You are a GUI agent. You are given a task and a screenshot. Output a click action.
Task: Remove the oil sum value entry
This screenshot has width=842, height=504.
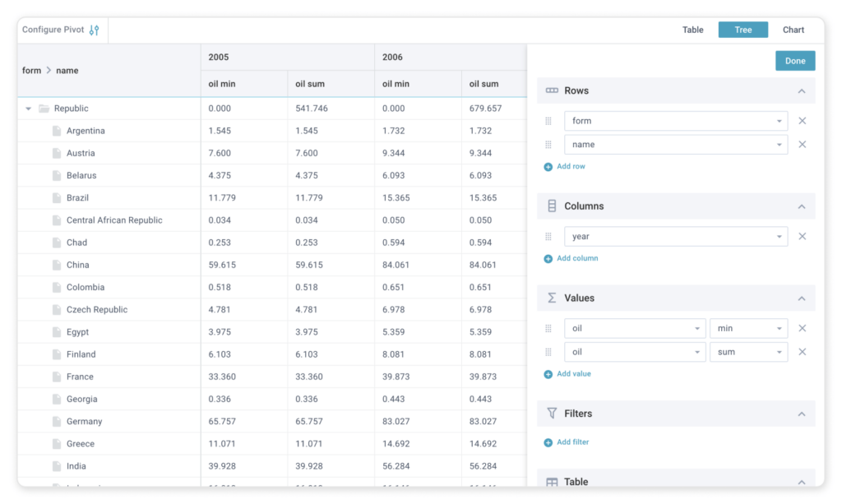[x=802, y=352]
